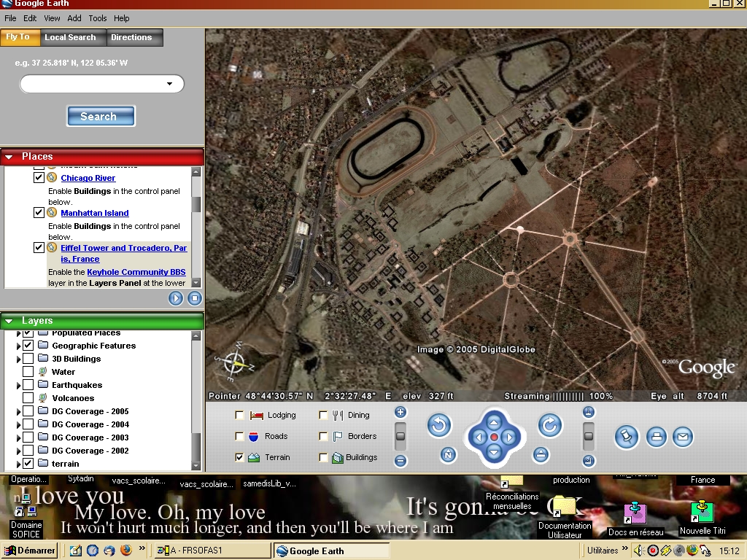Click the Search button
747x560 pixels.
(101, 116)
